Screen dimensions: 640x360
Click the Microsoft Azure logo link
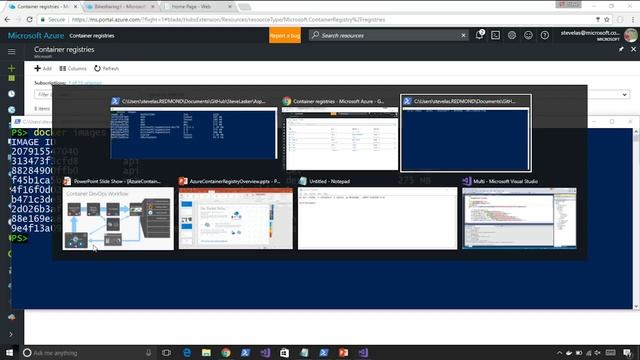coord(36,36)
